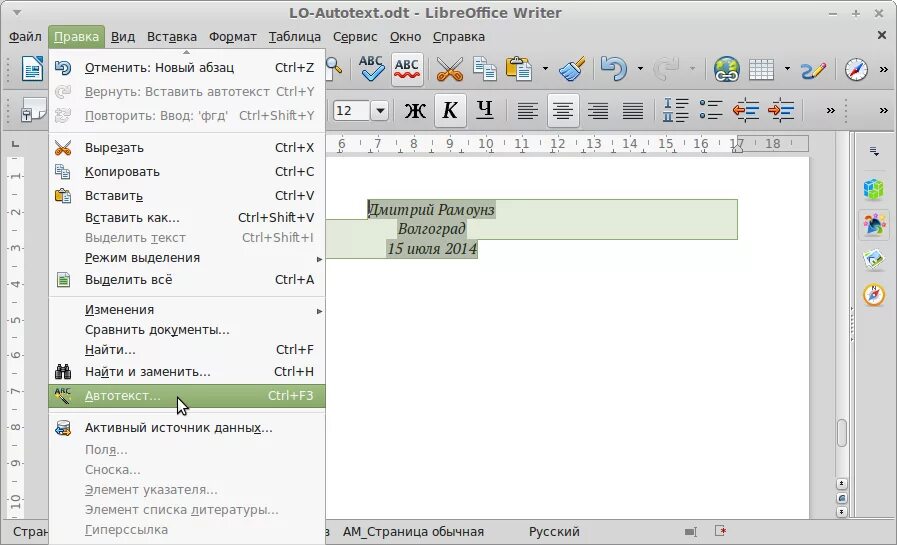897x545 pixels.
Task: Click the page style АМ_Страница обычная in status bar
Action: [x=413, y=532]
